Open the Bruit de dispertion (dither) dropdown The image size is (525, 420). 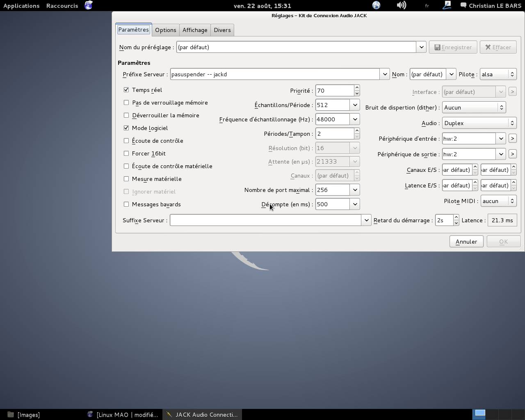pyautogui.click(x=474, y=107)
